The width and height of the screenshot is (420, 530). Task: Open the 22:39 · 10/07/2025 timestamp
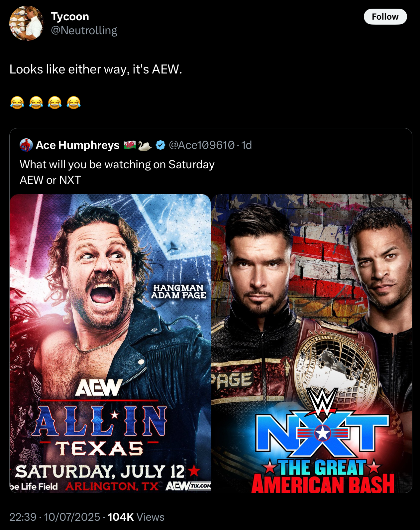(54, 517)
